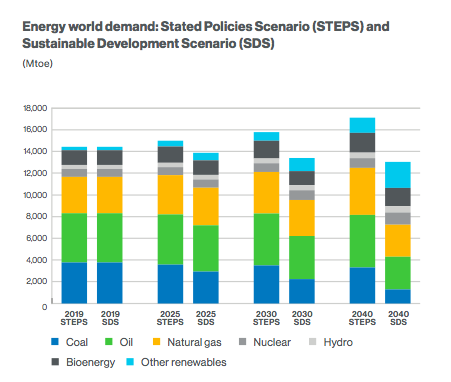Select other renewables segment of 2040 SDS bar

[398, 175]
